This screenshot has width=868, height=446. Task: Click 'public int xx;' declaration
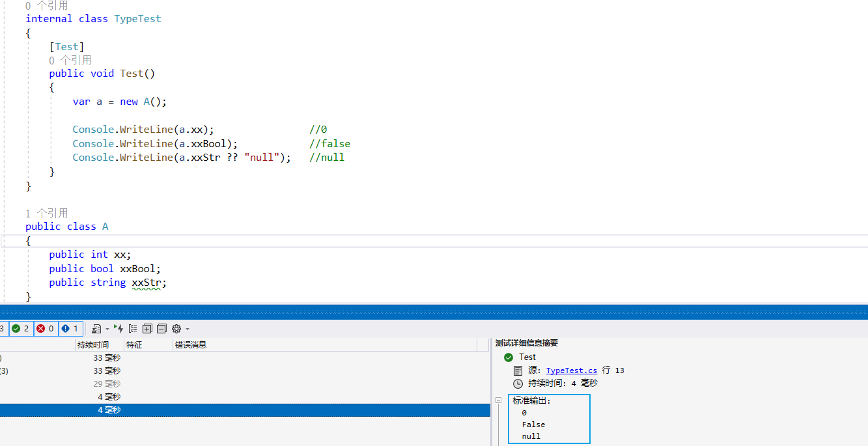[90, 255]
